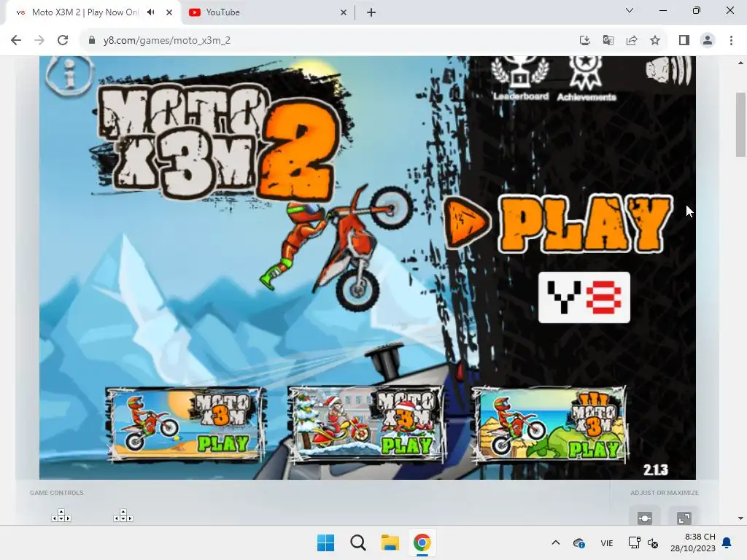Open the notifications bell icon
Viewport: 747px width, 560px height.
[x=727, y=542]
